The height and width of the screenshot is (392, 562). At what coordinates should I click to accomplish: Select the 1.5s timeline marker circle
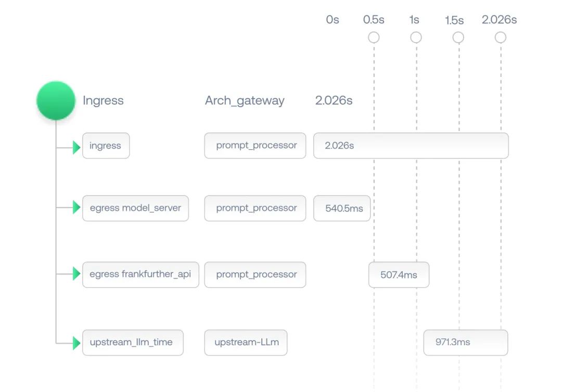(458, 37)
